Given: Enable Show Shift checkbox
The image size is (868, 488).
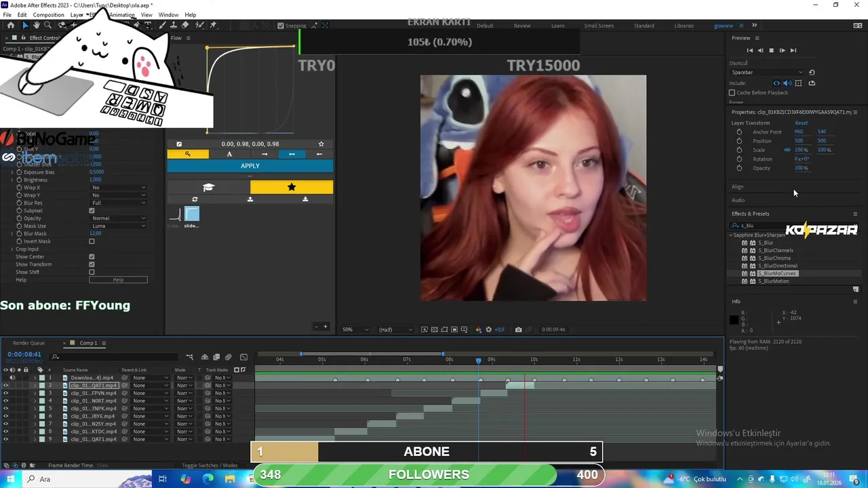Looking at the screenshot, I should [92, 272].
